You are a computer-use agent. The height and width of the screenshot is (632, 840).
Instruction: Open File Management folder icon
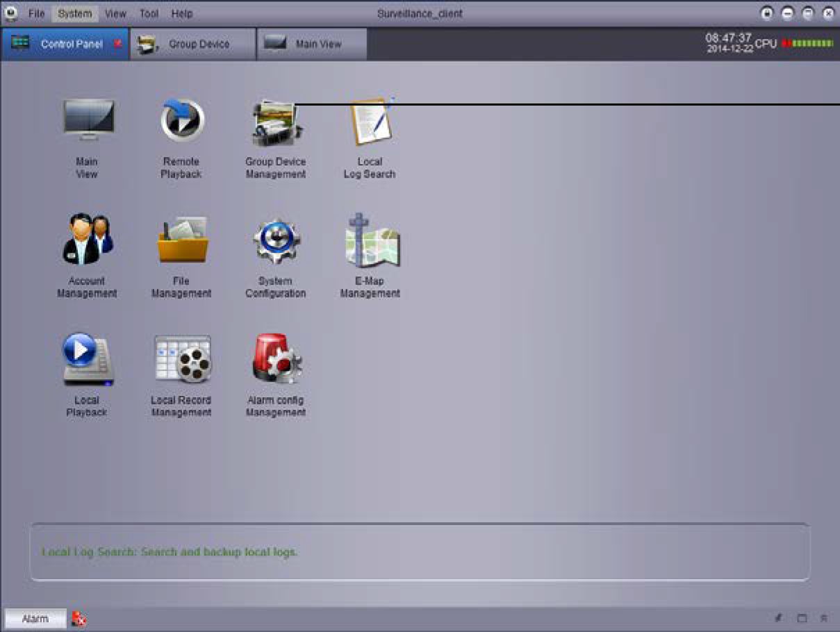[x=181, y=241]
